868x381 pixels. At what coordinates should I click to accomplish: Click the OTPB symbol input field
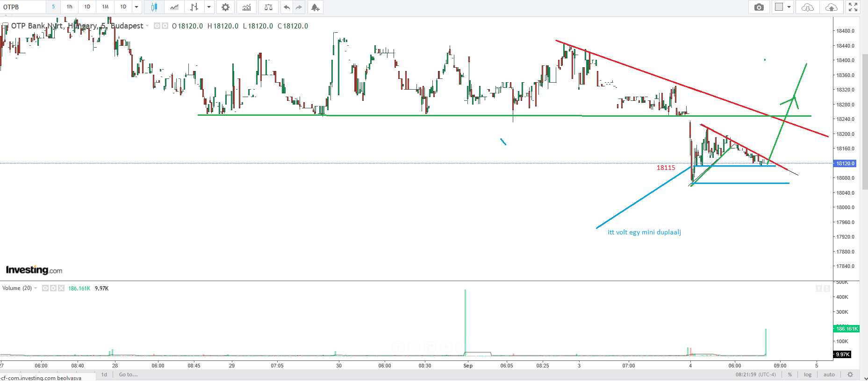[23, 7]
